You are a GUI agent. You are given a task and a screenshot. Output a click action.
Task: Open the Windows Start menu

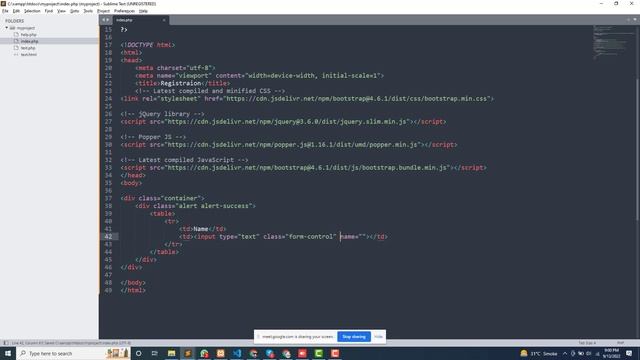pyautogui.click(x=8, y=353)
